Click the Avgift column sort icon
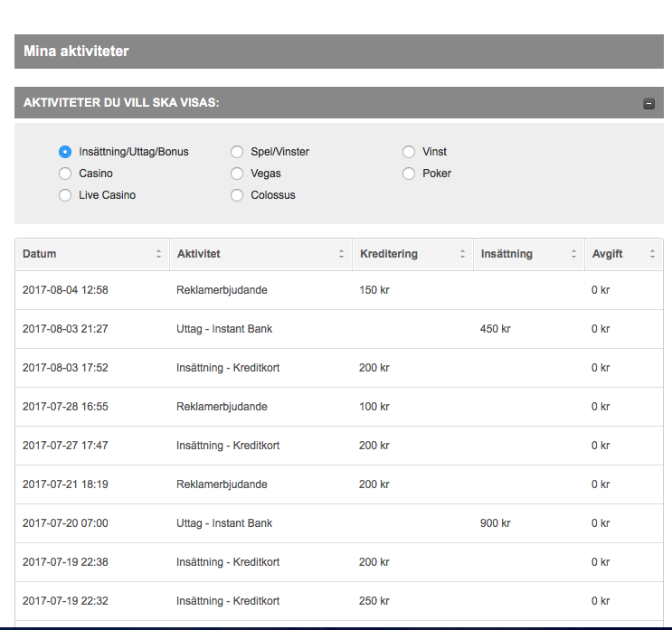This screenshot has width=672, height=630. [652, 254]
